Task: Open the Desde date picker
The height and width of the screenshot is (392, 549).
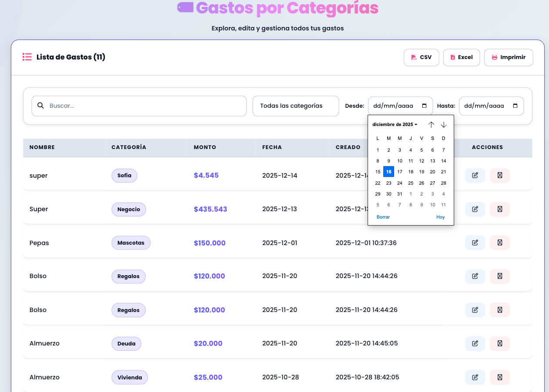Action: coord(425,106)
